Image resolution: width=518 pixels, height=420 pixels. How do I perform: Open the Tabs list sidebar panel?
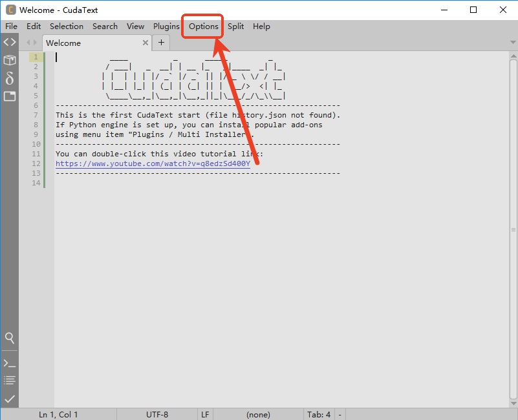10,96
